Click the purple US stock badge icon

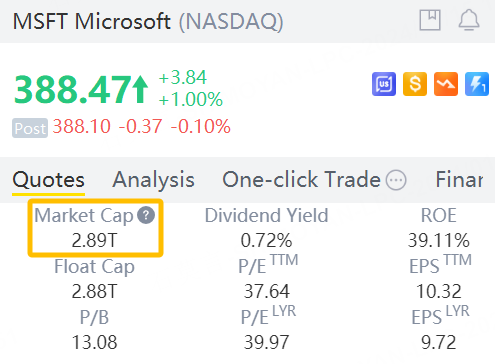[x=384, y=84]
